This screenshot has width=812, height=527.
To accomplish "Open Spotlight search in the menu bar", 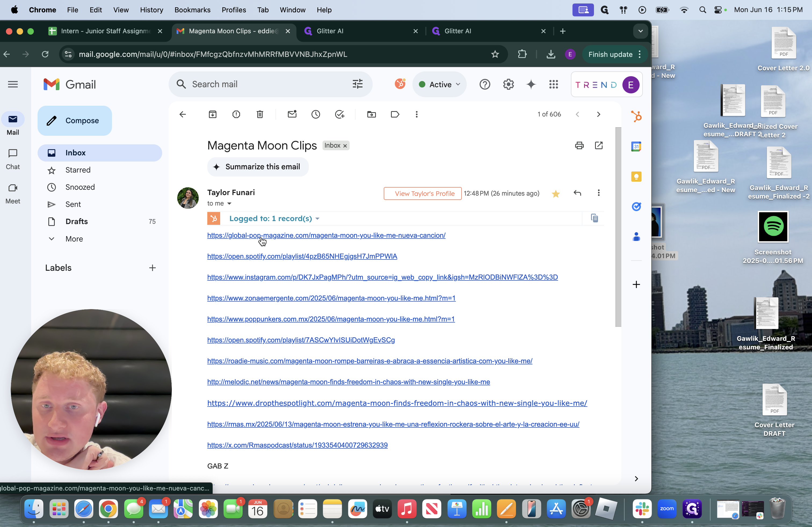I will (702, 10).
